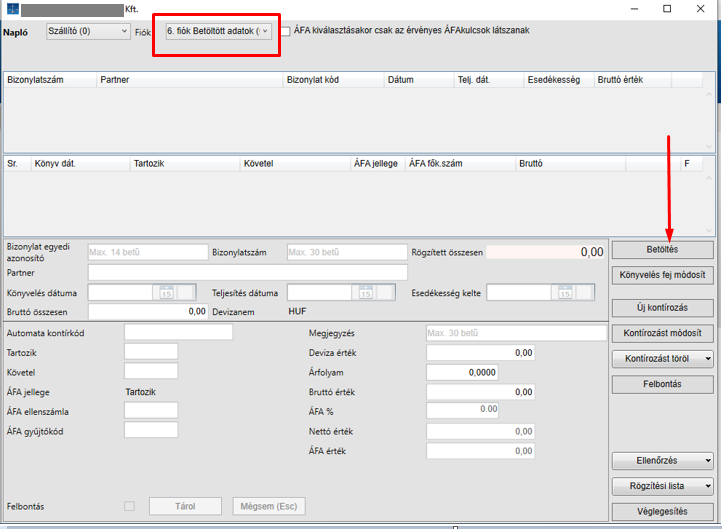722x529 pixels.
Task: Click the Tartozik column header
Action: point(185,163)
